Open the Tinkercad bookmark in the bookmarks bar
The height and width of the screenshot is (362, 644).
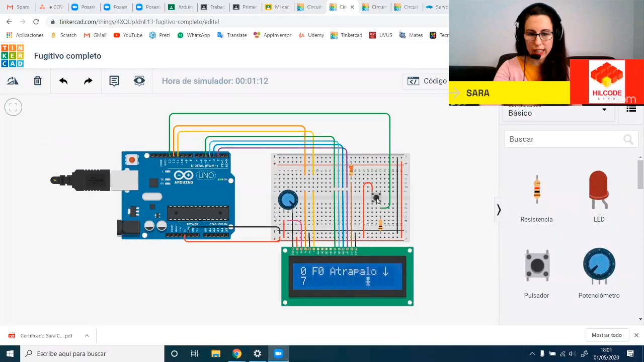click(352, 35)
